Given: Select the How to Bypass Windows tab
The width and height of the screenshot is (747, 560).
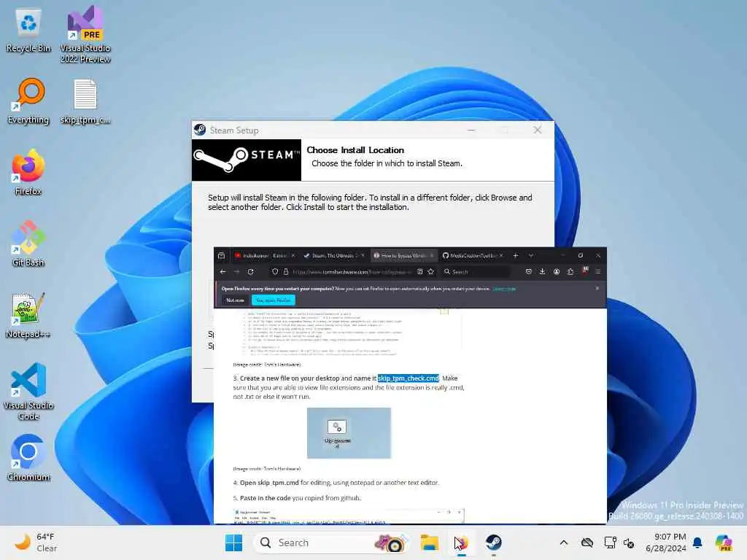Looking at the screenshot, I should point(403,256).
